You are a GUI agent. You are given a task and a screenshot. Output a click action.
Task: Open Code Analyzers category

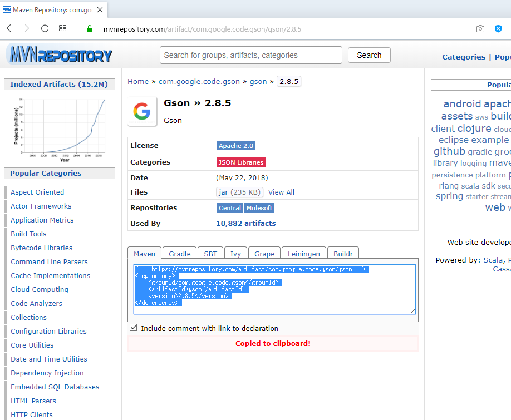[37, 303]
